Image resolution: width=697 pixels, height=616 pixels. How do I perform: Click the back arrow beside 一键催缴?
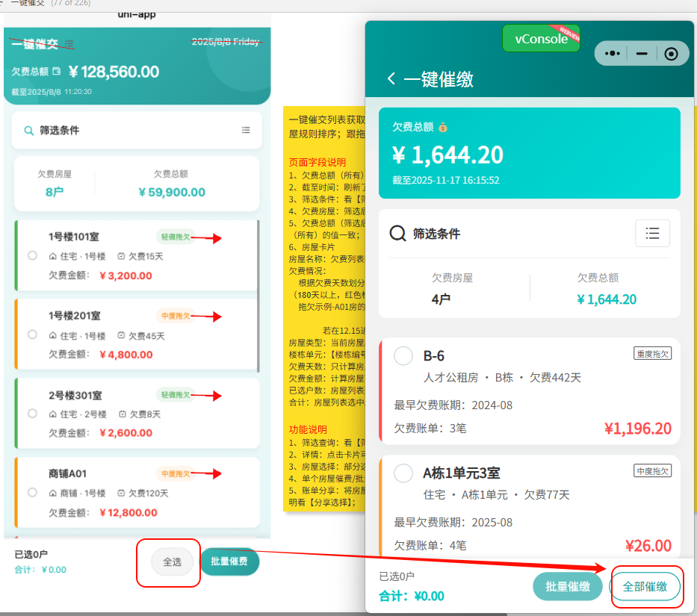(x=391, y=79)
